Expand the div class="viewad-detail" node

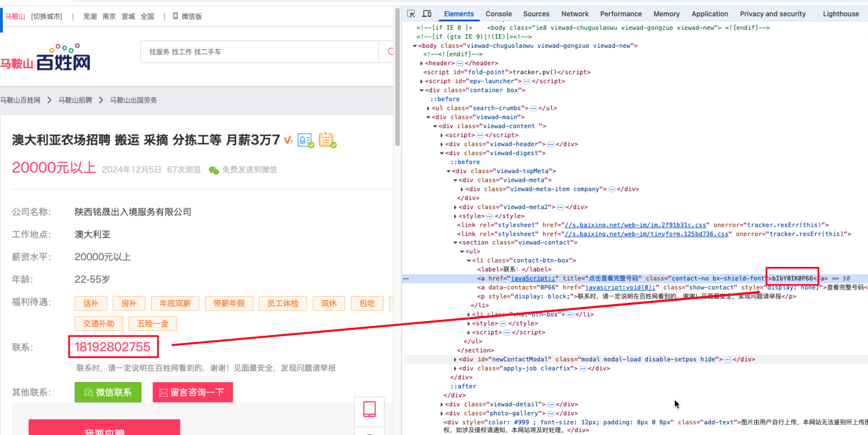point(442,405)
